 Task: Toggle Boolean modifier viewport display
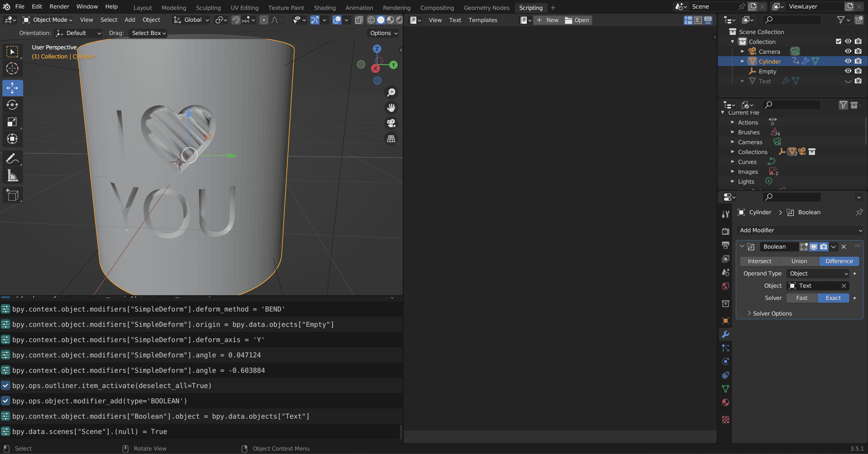[814, 247]
